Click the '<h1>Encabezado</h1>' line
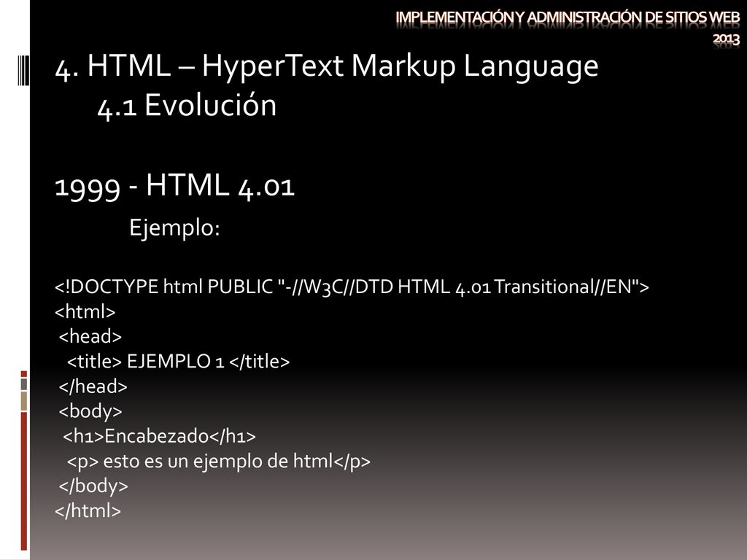Image resolution: width=747 pixels, height=560 pixels. (160, 436)
